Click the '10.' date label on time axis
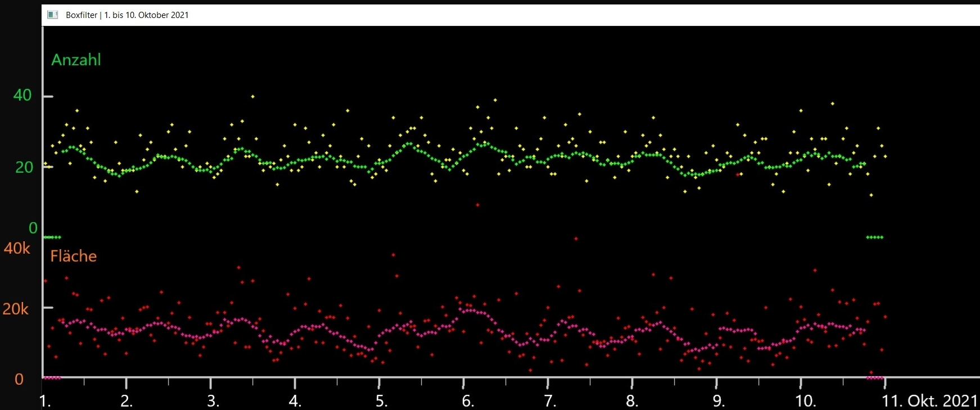Screen dimensions: 980x410 (x=806, y=401)
